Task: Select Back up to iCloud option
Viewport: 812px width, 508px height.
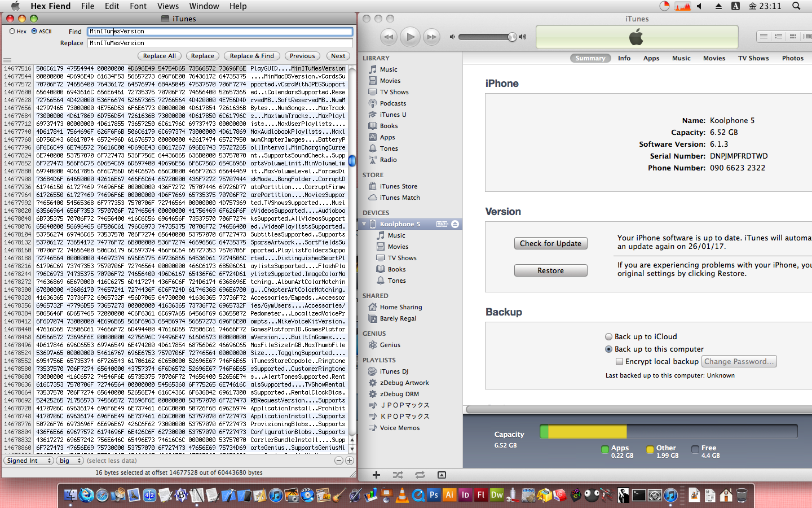Action: 608,336
